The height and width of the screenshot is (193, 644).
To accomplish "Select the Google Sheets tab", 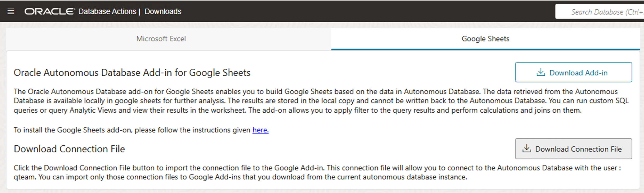I will (485, 39).
